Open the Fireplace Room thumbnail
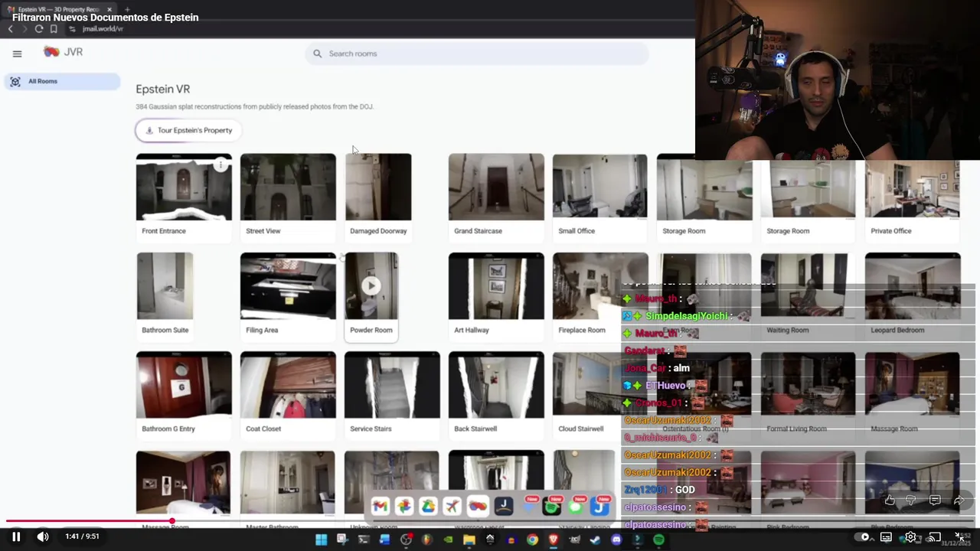Image resolution: width=980 pixels, height=551 pixels. [x=600, y=286]
